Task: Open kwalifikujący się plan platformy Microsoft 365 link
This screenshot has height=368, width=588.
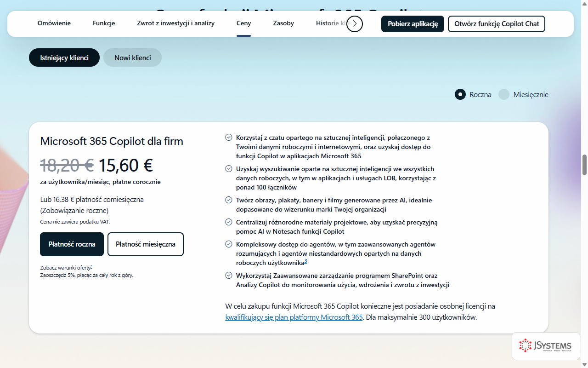Action: [294, 317]
